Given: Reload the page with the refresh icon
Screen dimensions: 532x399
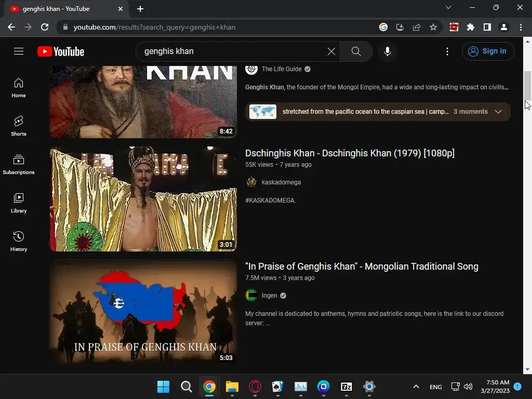Looking at the screenshot, I should pyautogui.click(x=45, y=27).
